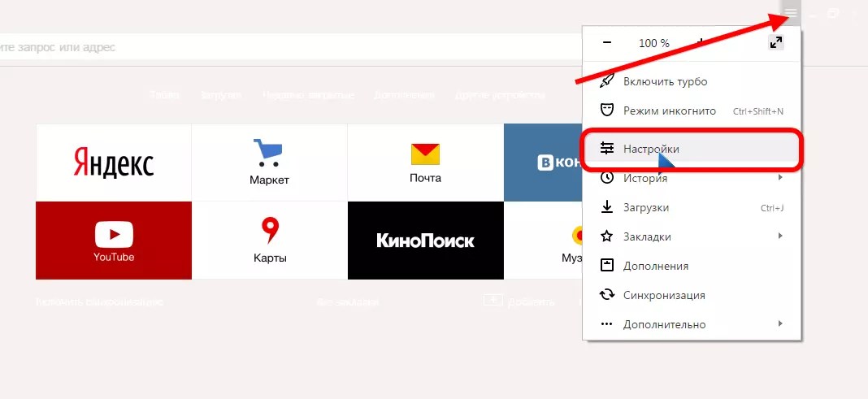Open the Музыка tile
The height and width of the screenshot is (399, 868).
543,241
